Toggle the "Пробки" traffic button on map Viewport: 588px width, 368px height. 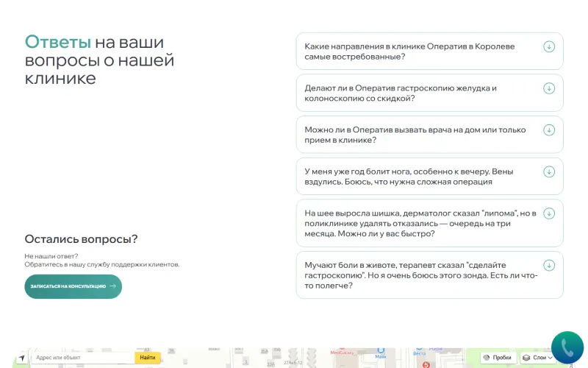(498, 358)
